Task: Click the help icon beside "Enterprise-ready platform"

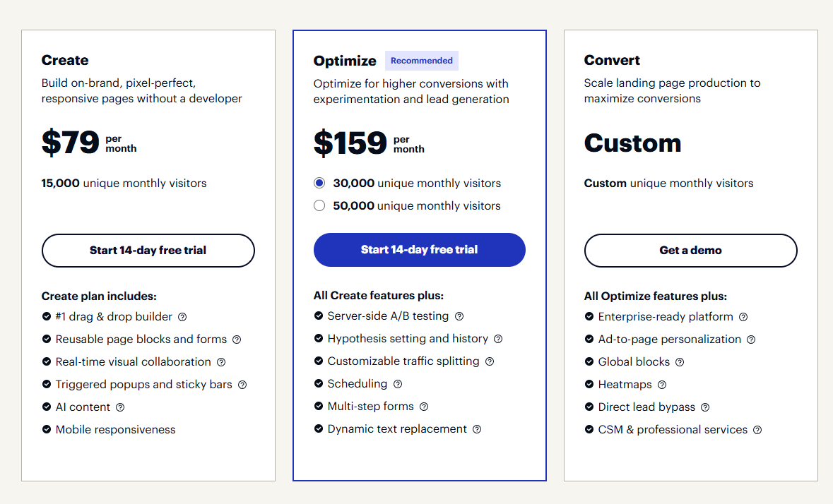Action: click(x=743, y=316)
